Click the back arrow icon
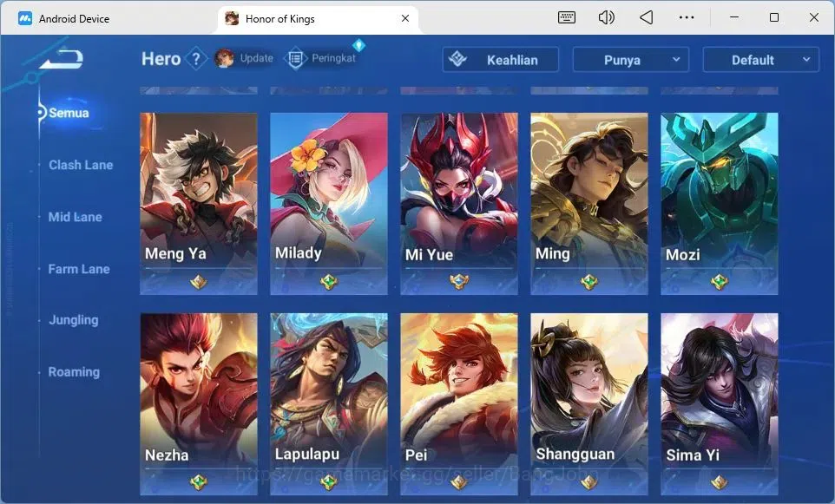The width and height of the screenshot is (835, 504). [x=62, y=58]
